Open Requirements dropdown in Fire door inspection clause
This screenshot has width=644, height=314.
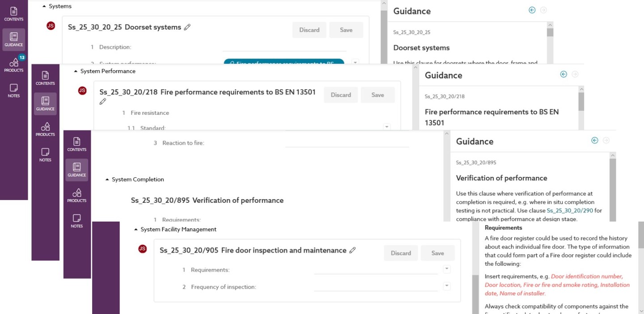[x=446, y=269]
